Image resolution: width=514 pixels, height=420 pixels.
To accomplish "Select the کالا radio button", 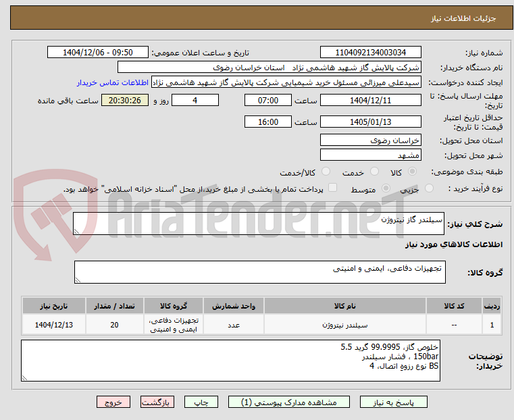I will coord(413,172).
